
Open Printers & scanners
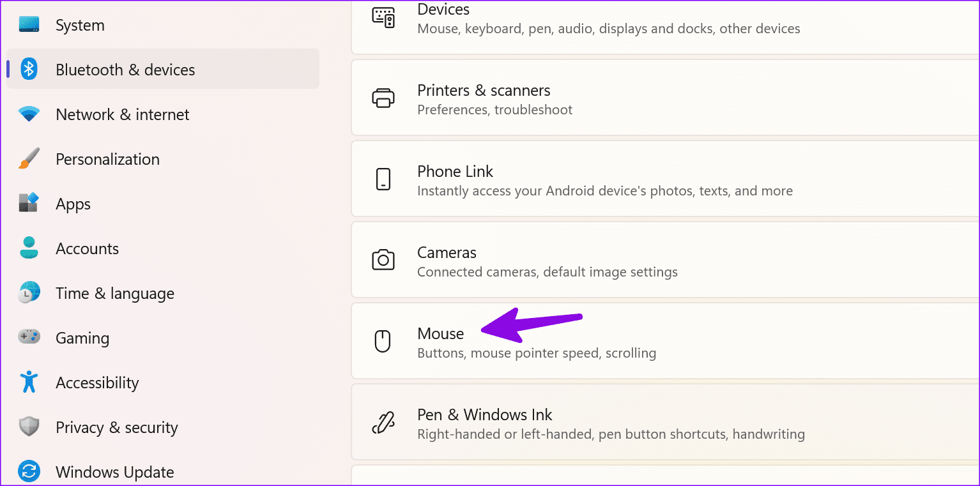tap(666, 98)
